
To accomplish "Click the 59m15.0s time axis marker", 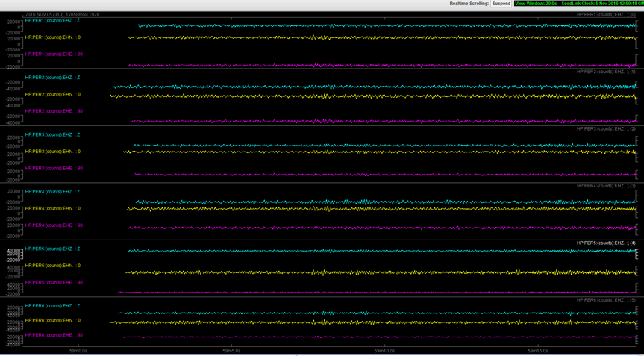I will (x=539, y=349).
